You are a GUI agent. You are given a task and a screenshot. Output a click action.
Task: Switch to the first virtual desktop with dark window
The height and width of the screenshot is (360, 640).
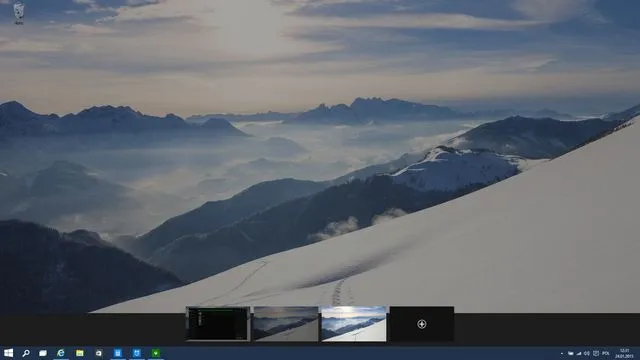point(218,324)
